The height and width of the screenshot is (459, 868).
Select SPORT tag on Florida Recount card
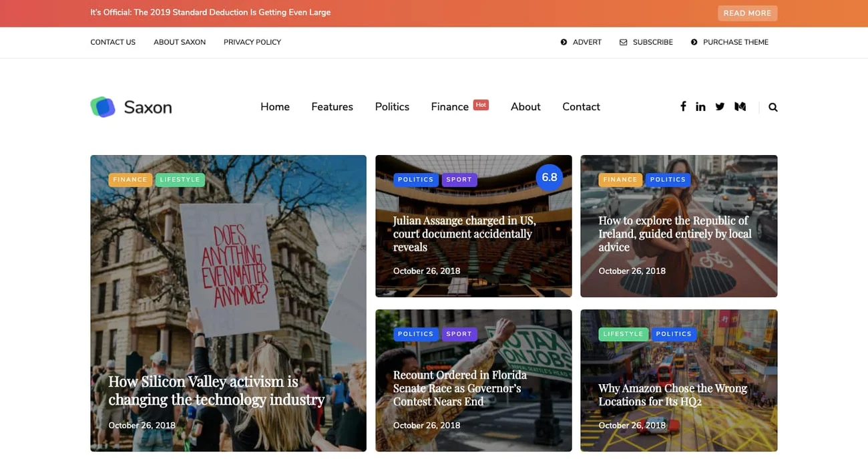tap(459, 334)
